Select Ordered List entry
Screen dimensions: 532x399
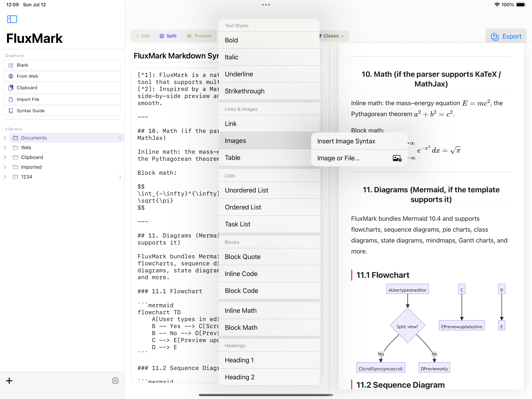click(269, 207)
